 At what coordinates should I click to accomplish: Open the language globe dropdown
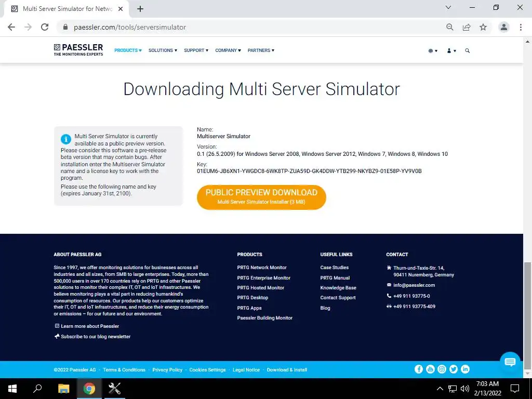(x=433, y=50)
